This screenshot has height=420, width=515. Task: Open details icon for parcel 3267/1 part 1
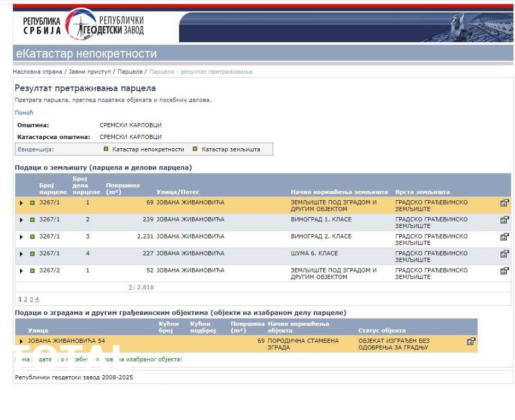[504, 203]
